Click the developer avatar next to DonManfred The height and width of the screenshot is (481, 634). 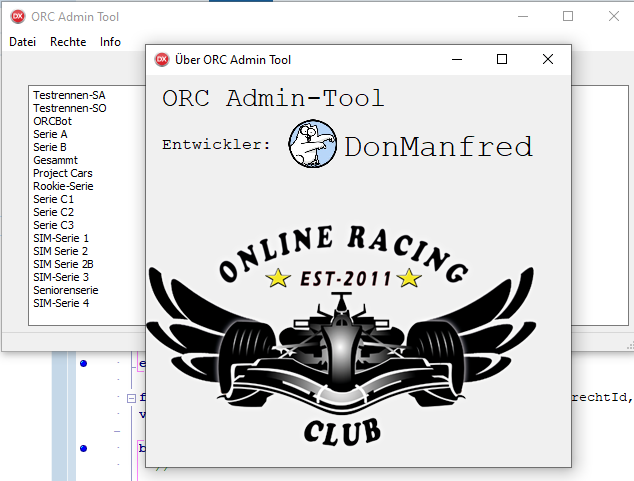click(x=313, y=145)
